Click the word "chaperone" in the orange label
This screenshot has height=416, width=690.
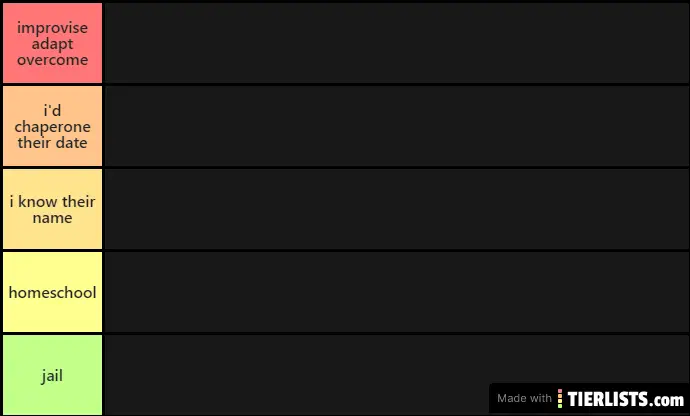pyautogui.click(x=52, y=127)
